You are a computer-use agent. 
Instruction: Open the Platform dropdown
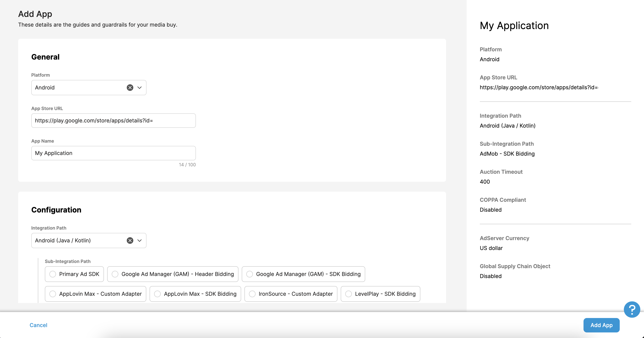click(139, 87)
